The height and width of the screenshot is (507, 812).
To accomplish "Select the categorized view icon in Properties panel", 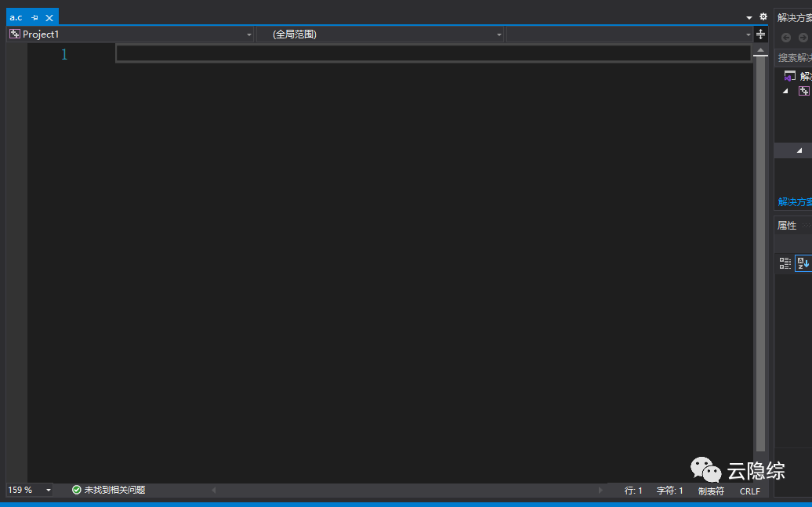I will pyautogui.click(x=785, y=263).
